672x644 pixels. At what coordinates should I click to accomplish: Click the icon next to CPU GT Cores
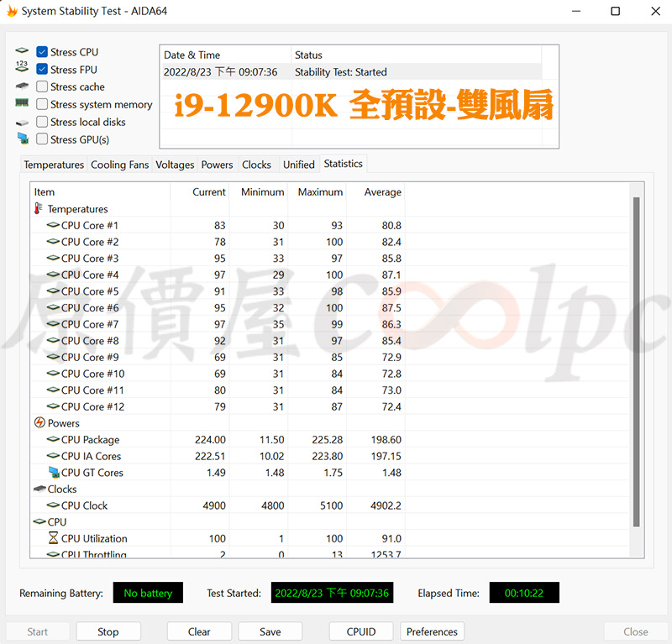[x=54, y=472]
